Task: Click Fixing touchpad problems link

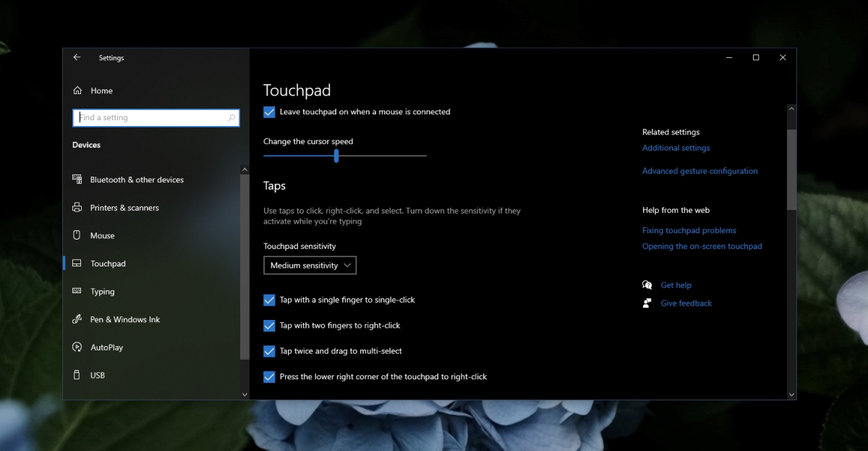Action: (x=689, y=230)
